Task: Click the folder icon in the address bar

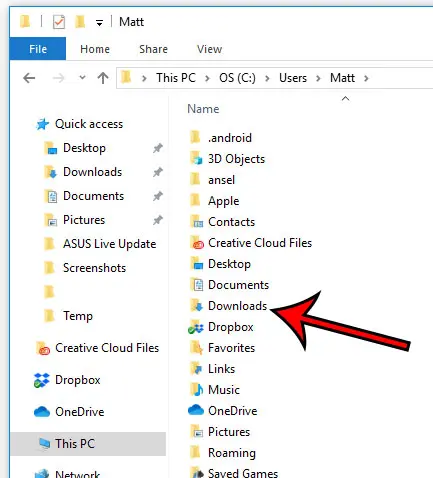Action: click(126, 77)
